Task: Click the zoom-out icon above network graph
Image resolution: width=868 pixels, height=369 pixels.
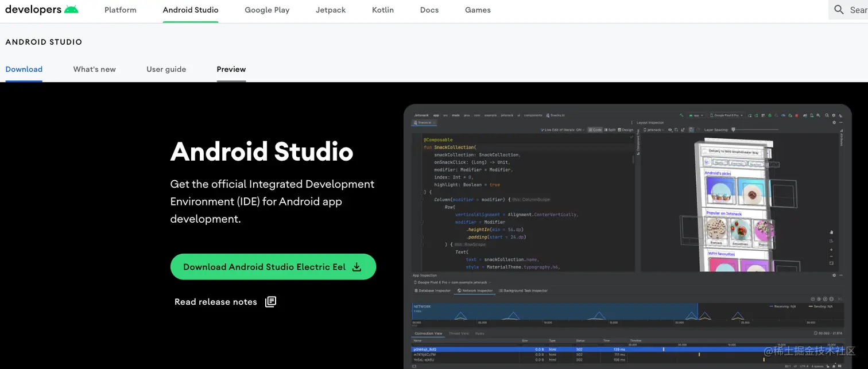Action: click(x=813, y=299)
